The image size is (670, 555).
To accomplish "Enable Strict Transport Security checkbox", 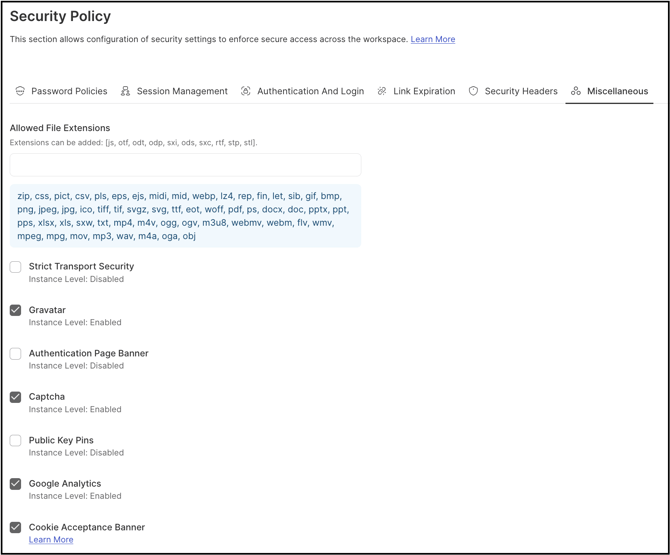I will point(15,267).
